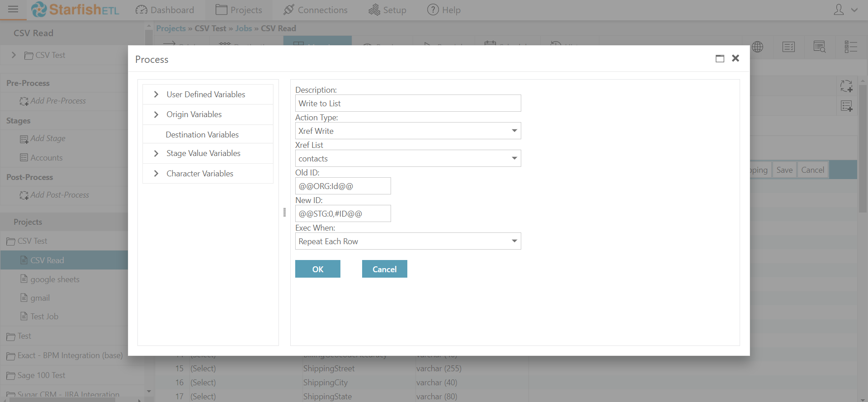The image size is (868, 402).
Task: Open the Connections menu
Action: tap(316, 10)
